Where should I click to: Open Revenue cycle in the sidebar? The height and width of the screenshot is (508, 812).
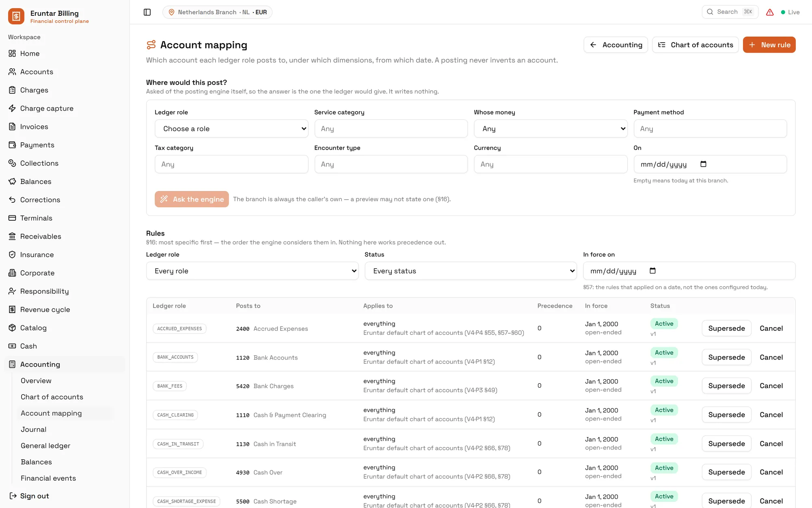pos(65,310)
